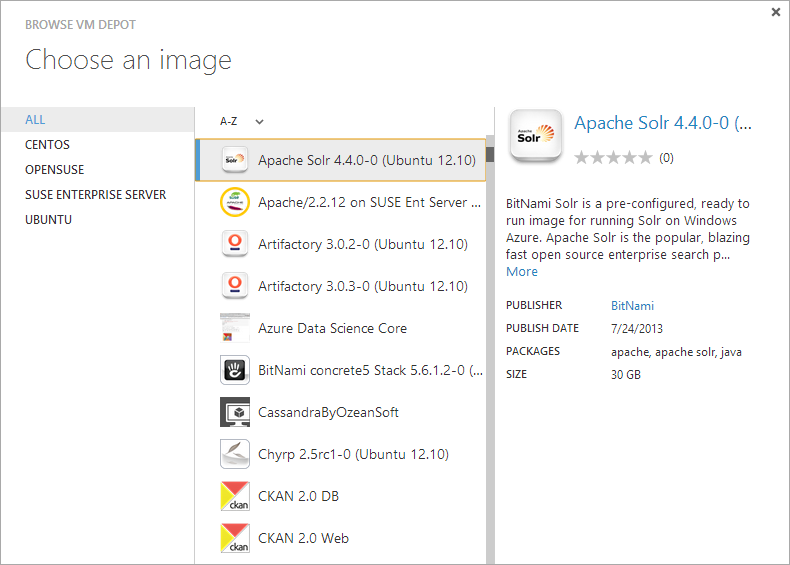Click the 30 GB size value
This screenshot has height=565, width=790.
pos(626,374)
